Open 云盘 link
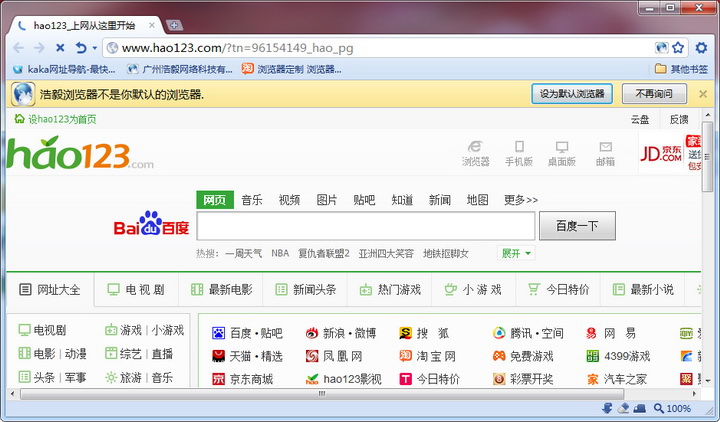Screen dimensions: 720x422 [x=640, y=120]
